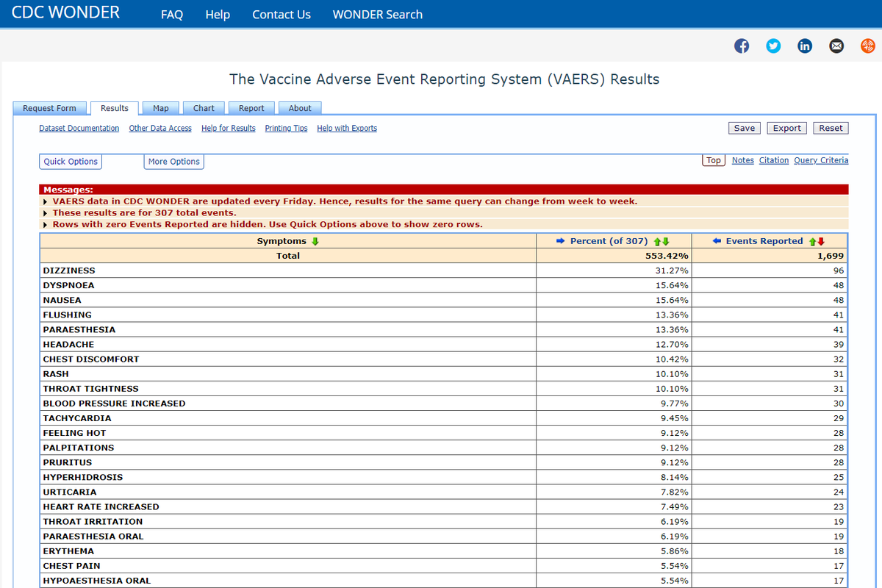Click the 1,699 total events cell
This screenshot has width=882, height=588.
point(770,256)
